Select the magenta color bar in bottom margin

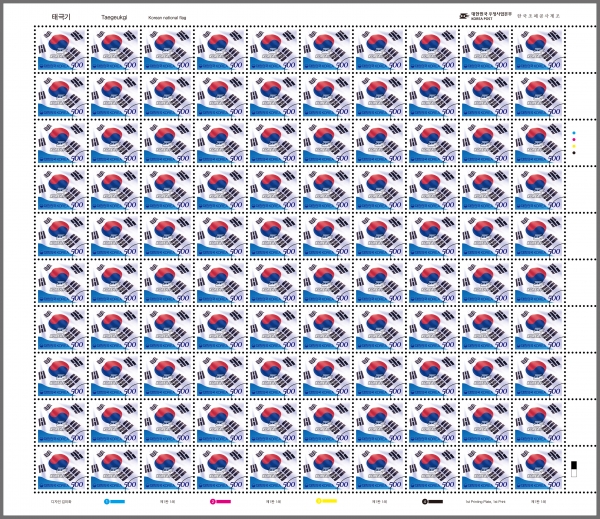click(223, 501)
